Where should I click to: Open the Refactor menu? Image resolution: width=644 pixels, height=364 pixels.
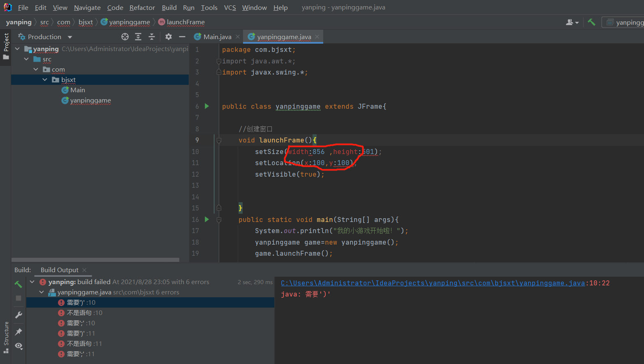click(142, 7)
